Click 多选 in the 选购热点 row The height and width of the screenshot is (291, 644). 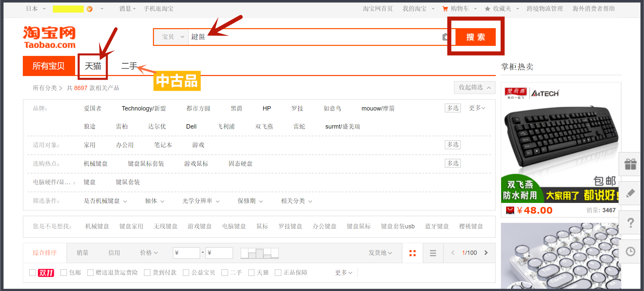453,163
